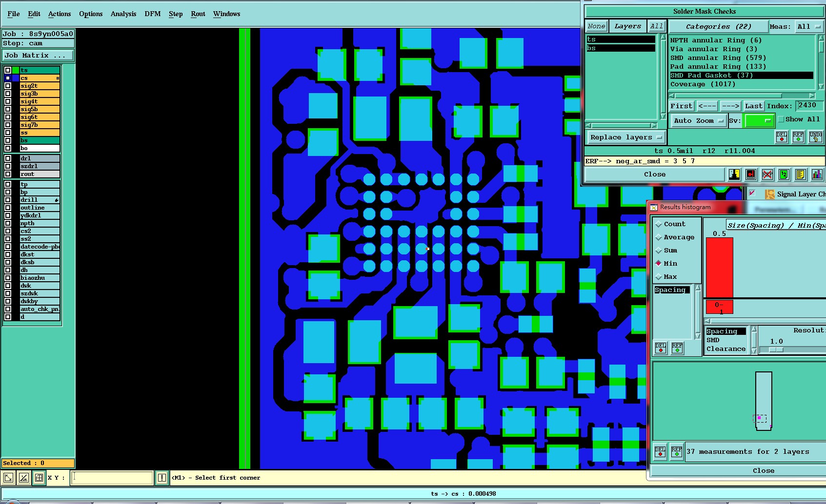
Task: Go to the next result arrow
Action: click(730, 106)
